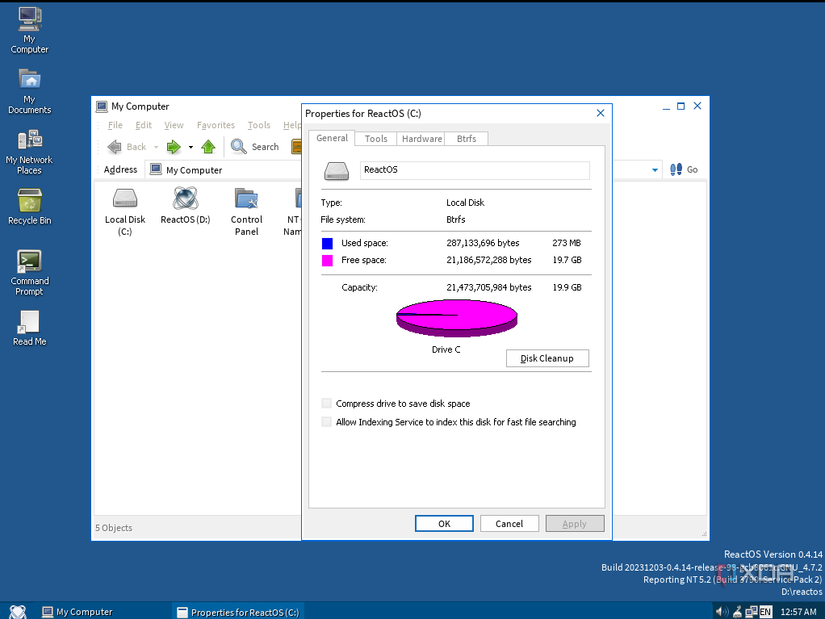Open the Go button next to address bar

coord(684,169)
